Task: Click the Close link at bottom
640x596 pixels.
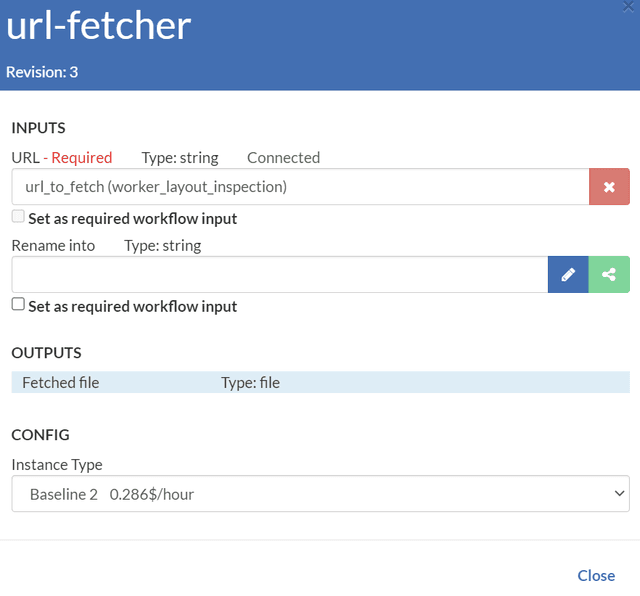Action: tap(596, 575)
